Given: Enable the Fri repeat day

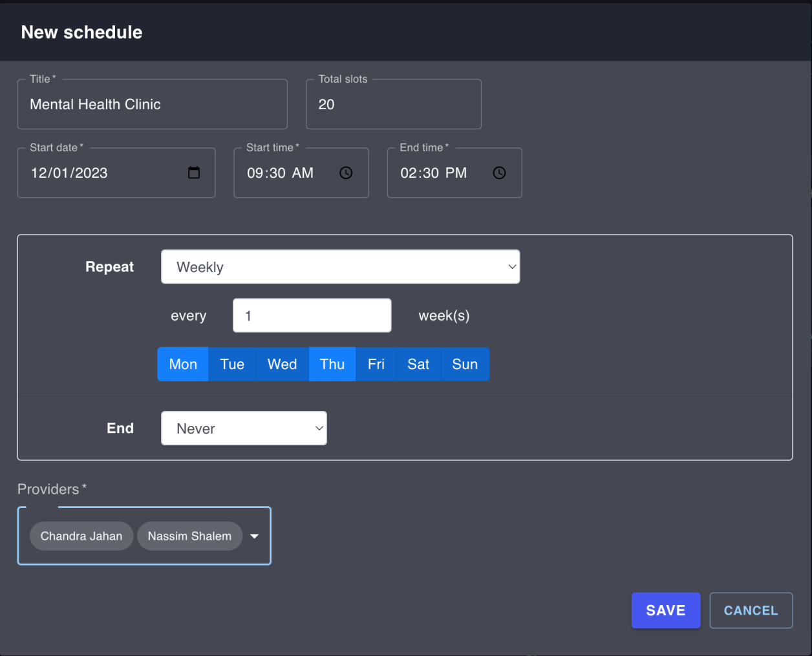Looking at the screenshot, I should click(x=376, y=364).
